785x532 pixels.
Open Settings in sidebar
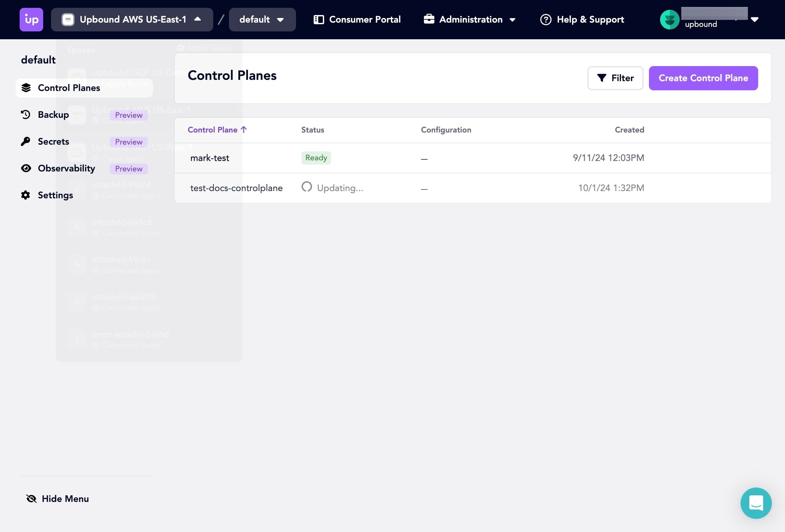84,195
